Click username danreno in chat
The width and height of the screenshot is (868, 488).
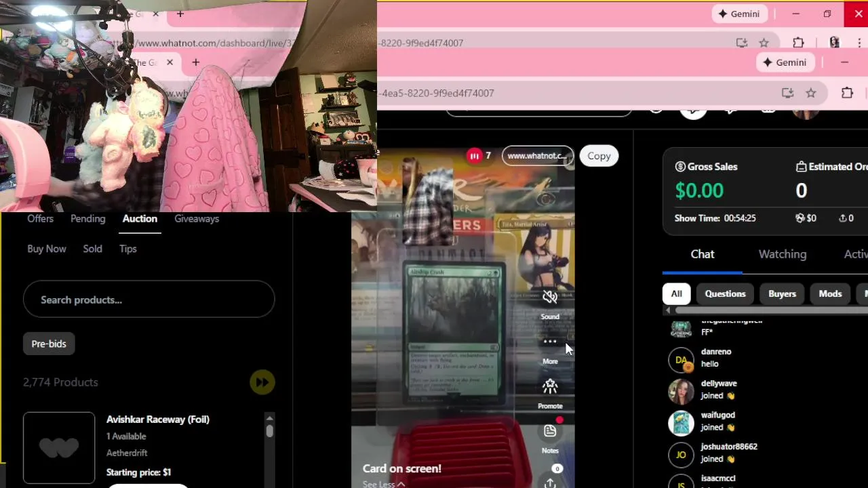(x=716, y=352)
